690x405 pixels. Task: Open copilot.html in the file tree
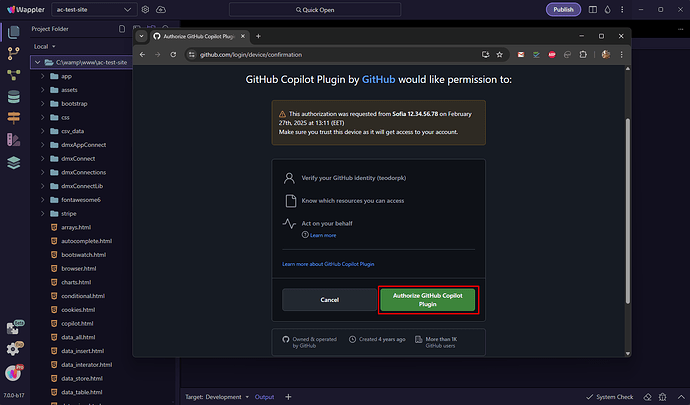point(77,324)
